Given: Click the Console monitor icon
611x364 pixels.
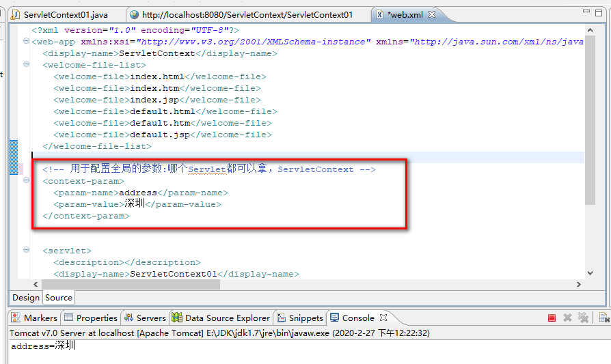Looking at the screenshot, I should (334, 318).
